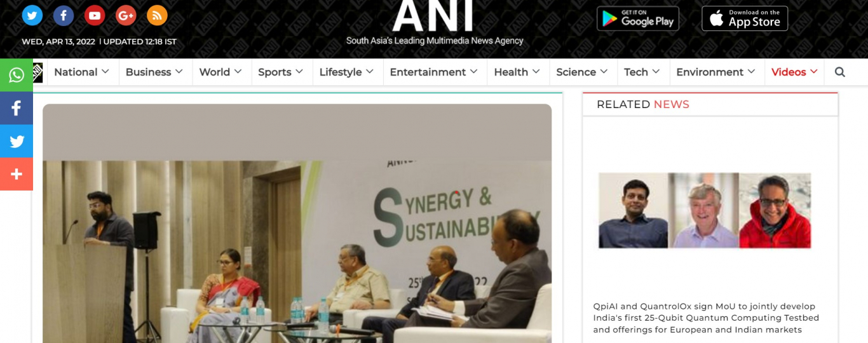Open the Google Plus icon
The image size is (868, 343).
pyautogui.click(x=126, y=15)
